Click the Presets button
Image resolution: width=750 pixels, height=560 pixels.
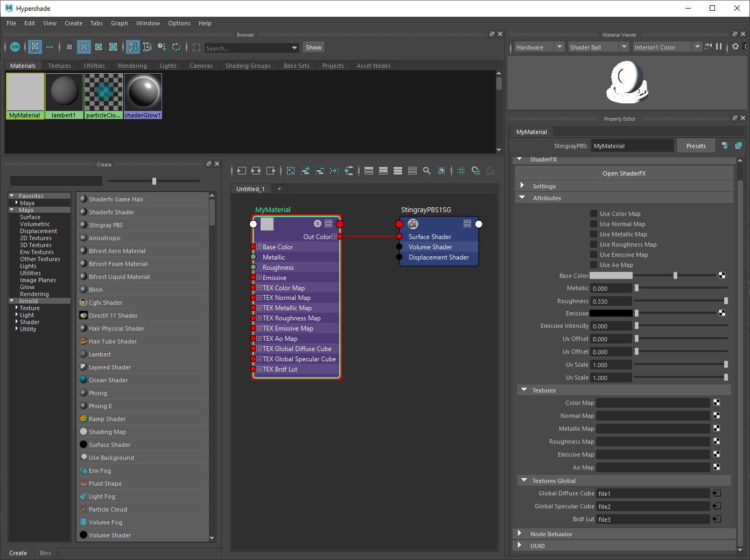pos(696,146)
